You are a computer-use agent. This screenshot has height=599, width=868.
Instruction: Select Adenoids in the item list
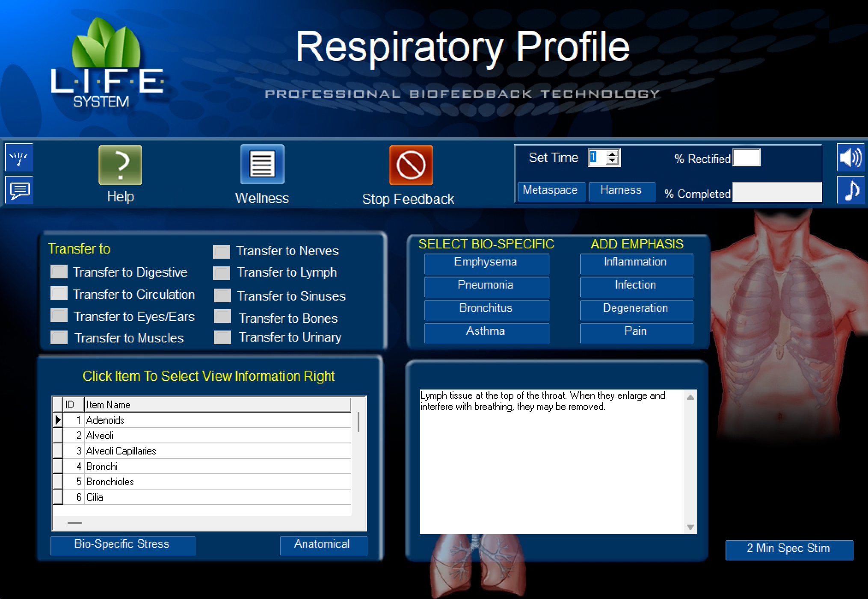click(x=105, y=420)
